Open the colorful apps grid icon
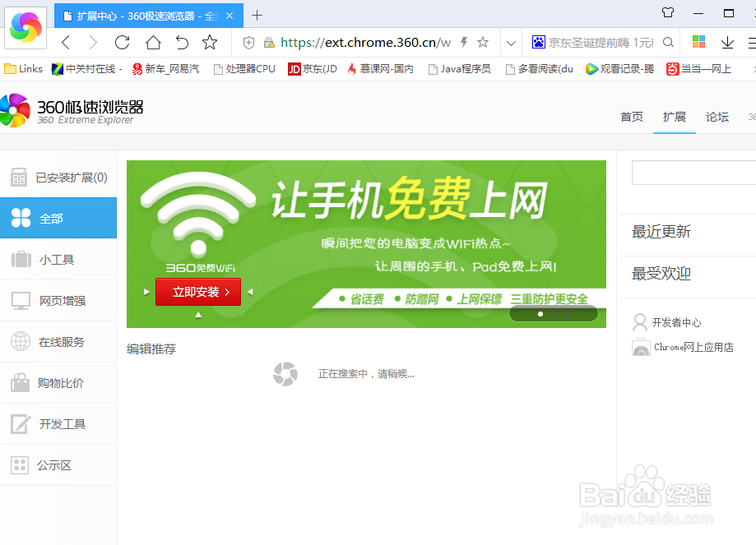Viewport: 756px width, 545px height. tap(698, 42)
